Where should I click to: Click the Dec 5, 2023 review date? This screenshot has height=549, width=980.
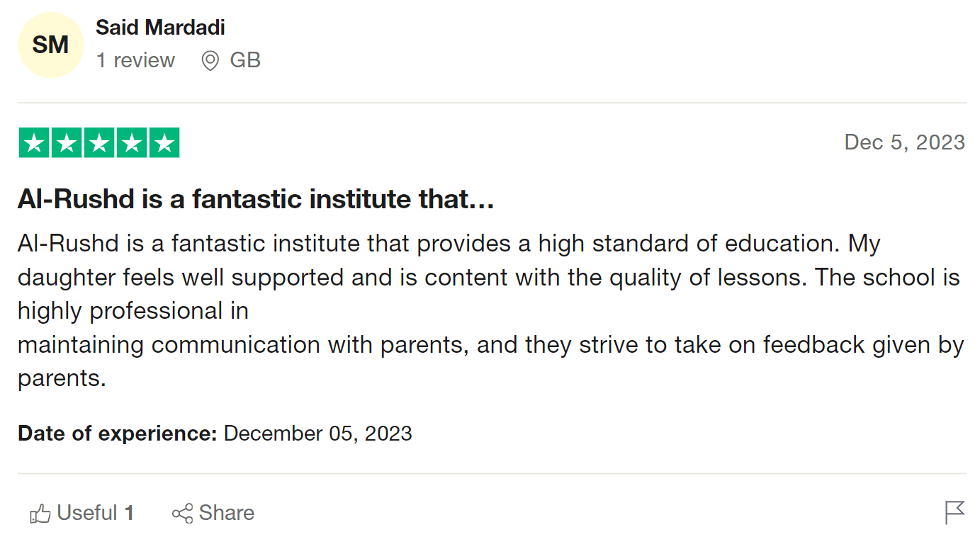904,142
